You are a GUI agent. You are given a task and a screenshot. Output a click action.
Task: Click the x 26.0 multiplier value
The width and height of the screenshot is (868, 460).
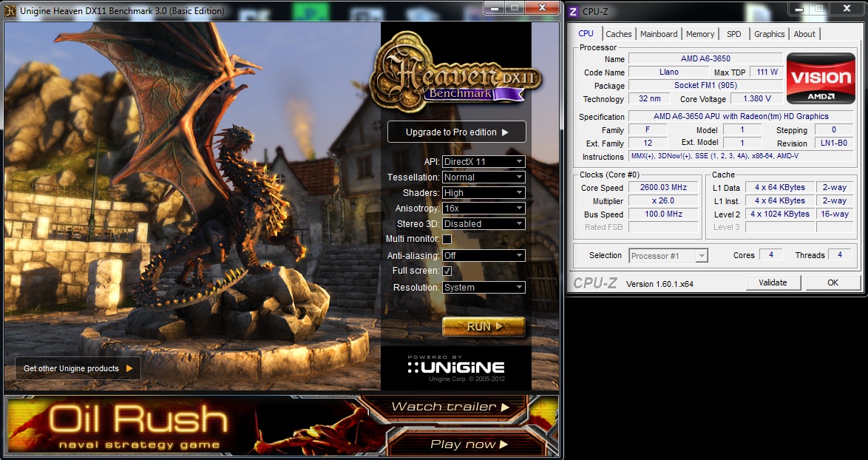tap(662, 201)
